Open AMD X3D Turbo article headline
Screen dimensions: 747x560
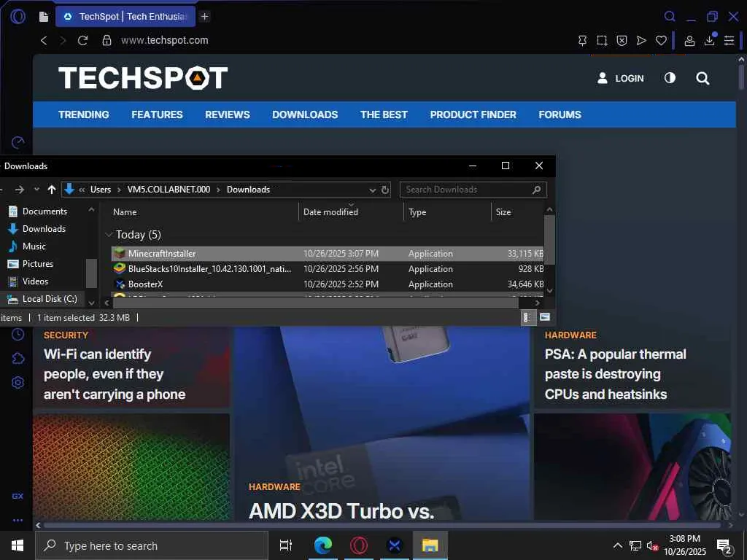(341, 511)
